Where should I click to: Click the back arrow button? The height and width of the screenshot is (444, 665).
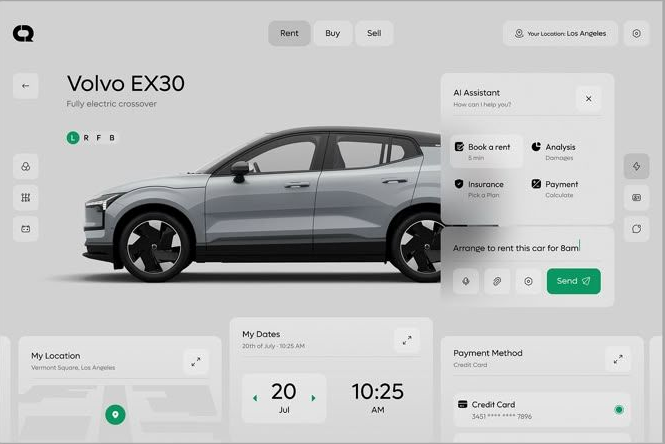tap(25, 86)
